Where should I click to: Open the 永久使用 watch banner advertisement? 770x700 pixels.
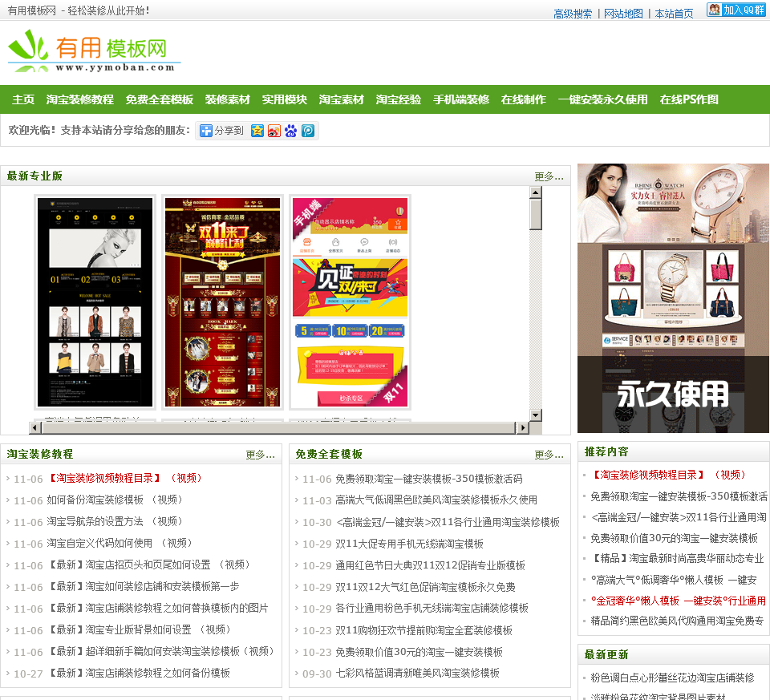coord(673,298)
